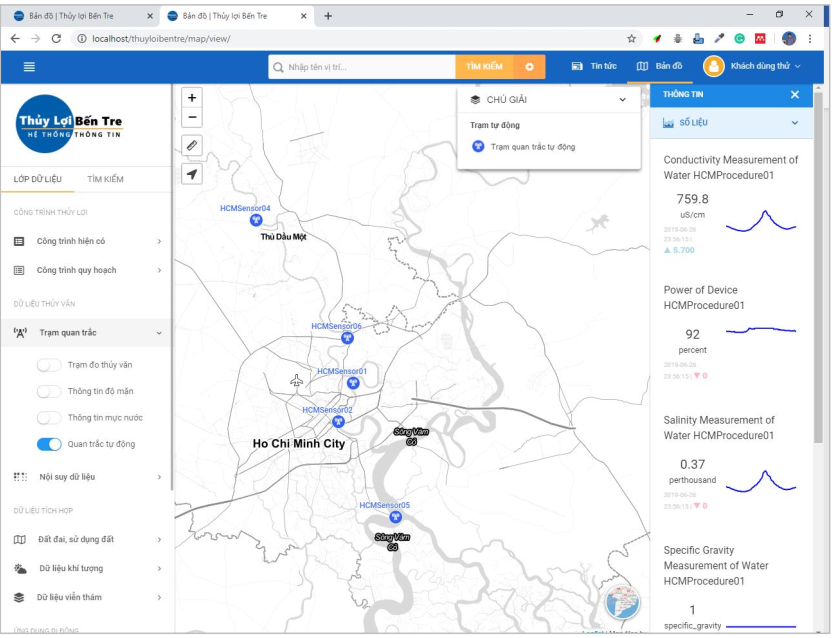Open Tin tức in top navigation

coord(594,67)
